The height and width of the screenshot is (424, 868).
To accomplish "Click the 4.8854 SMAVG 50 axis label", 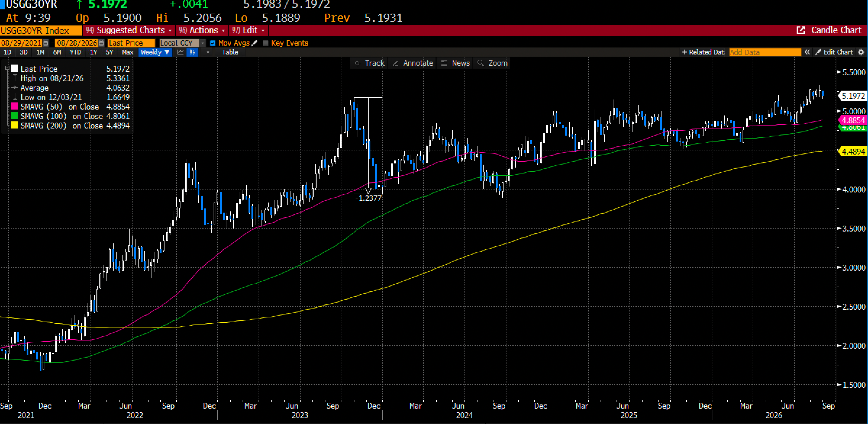I will point(853,120).
